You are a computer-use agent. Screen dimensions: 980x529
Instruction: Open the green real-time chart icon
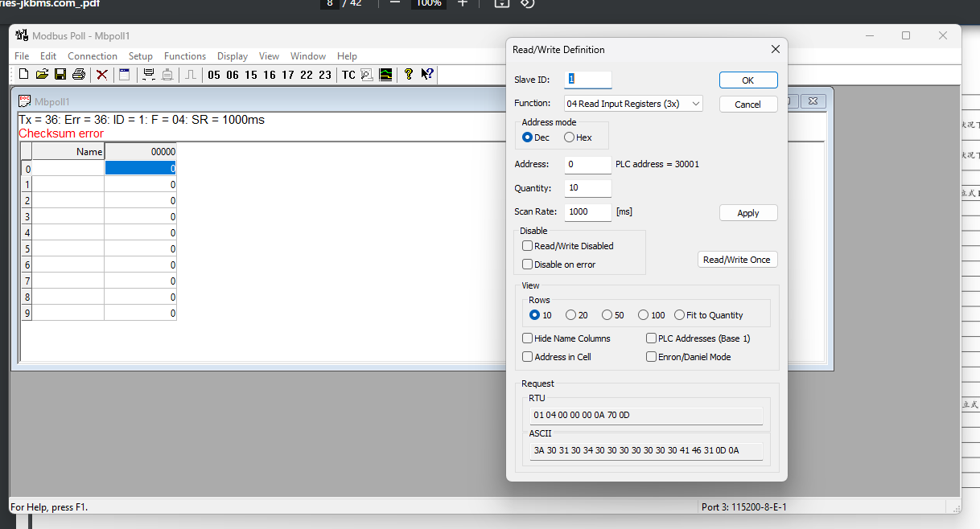(386, 75)
